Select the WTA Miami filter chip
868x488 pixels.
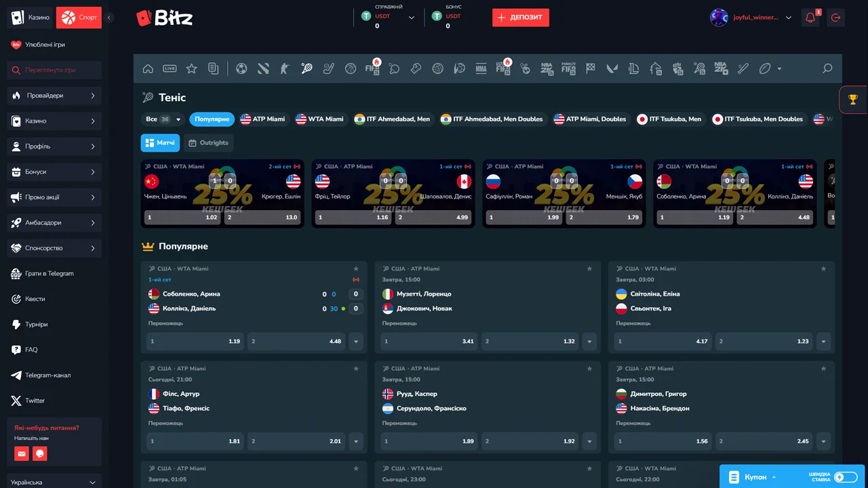pyautogui.click(x=320, y=119)
